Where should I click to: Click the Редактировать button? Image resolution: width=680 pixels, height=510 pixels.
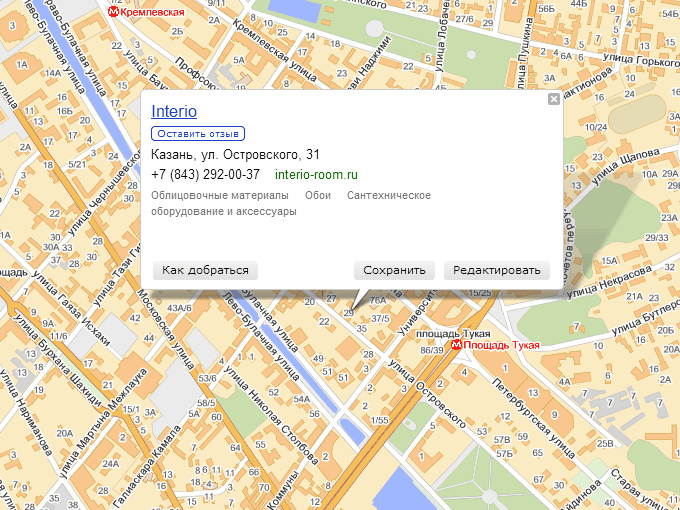coord(497,270)
